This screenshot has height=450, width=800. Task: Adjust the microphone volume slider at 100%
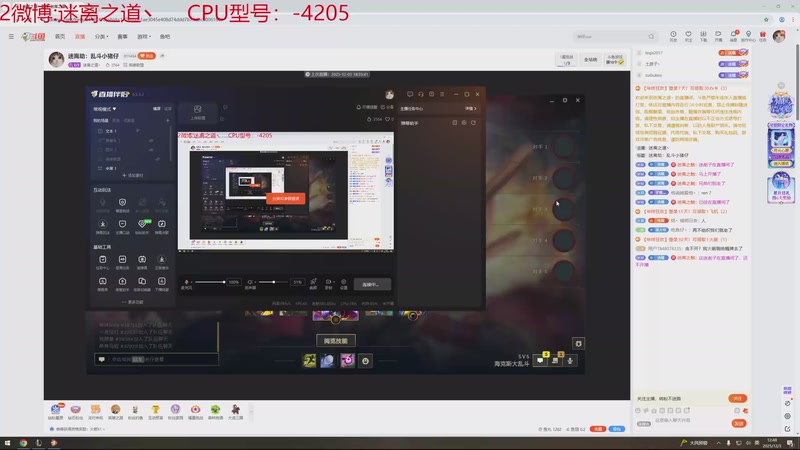pos(210,282)
